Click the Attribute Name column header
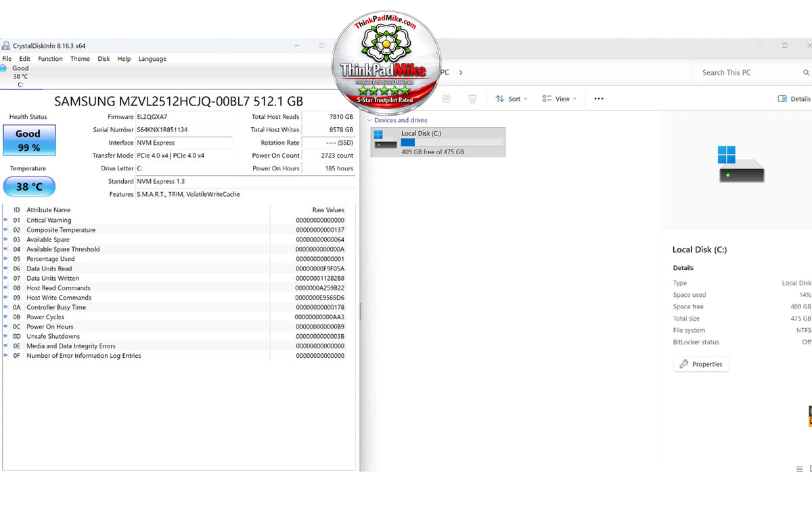 [x=49, y=210]
